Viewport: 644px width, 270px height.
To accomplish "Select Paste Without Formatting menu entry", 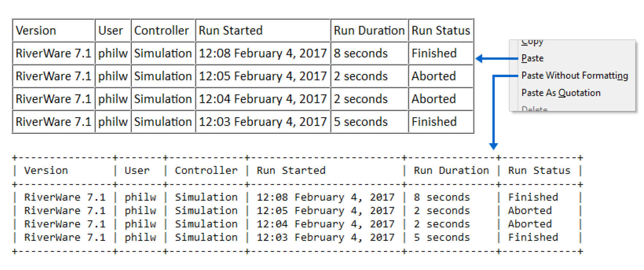I will point(574,75).
